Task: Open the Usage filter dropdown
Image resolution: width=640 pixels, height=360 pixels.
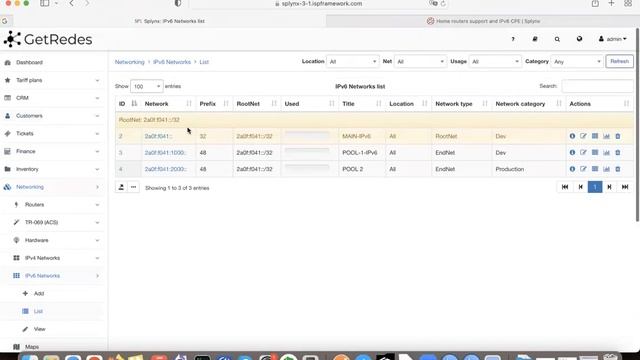Action: [x=495, y=62]
